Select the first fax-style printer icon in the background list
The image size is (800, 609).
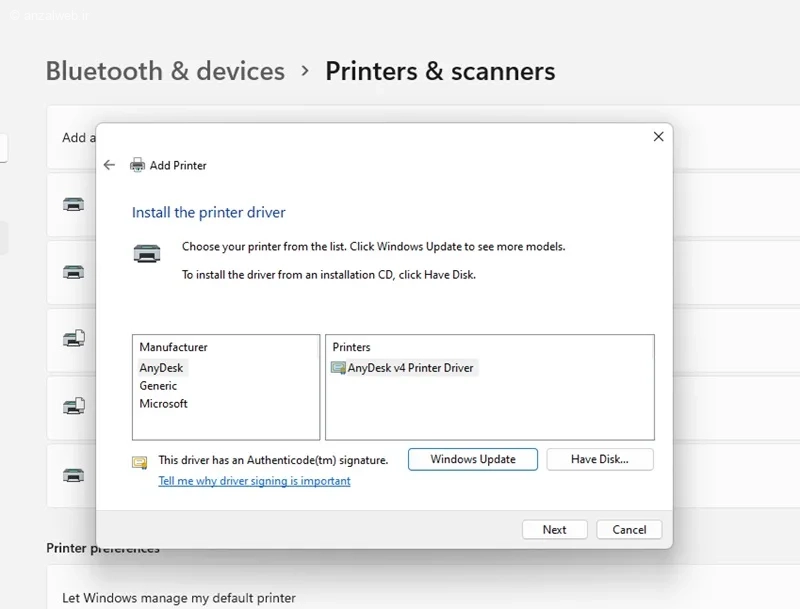pyautogui.click(x=74, y=339)
